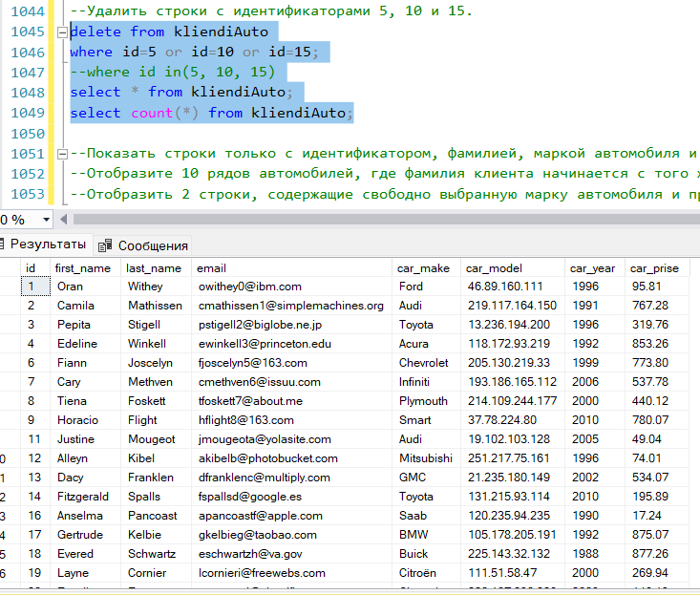700x595 pixels.
Task: Click the id cell with value 1
Action: tap(35, 287)
